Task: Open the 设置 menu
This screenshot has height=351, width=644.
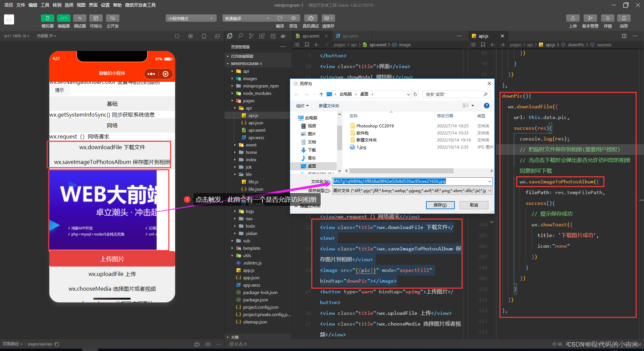Action: click(105, 5)
